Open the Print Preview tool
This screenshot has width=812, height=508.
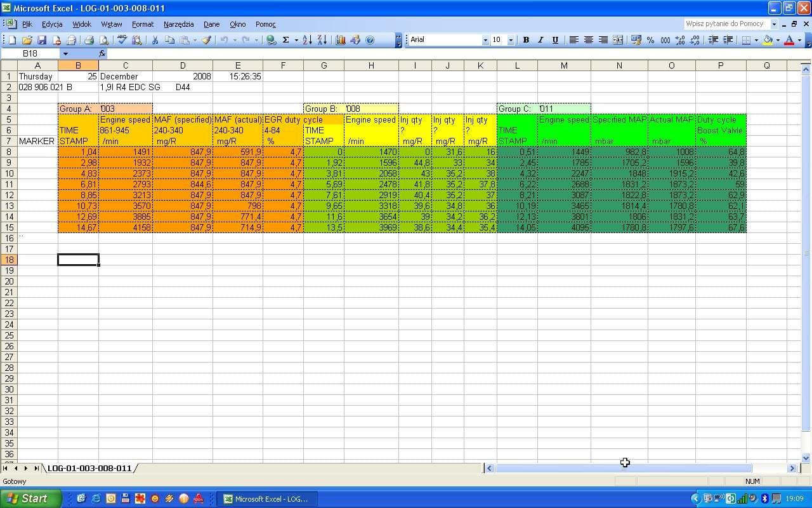(x=104, y=40)
